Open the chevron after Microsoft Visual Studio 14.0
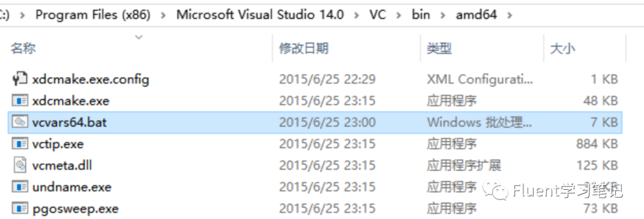Screen dimensions: 644x219 [x=356, y=15]
